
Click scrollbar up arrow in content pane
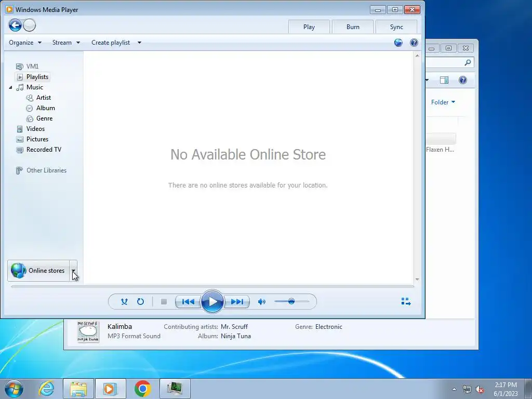pyautogui.click(x=417, y=56)
